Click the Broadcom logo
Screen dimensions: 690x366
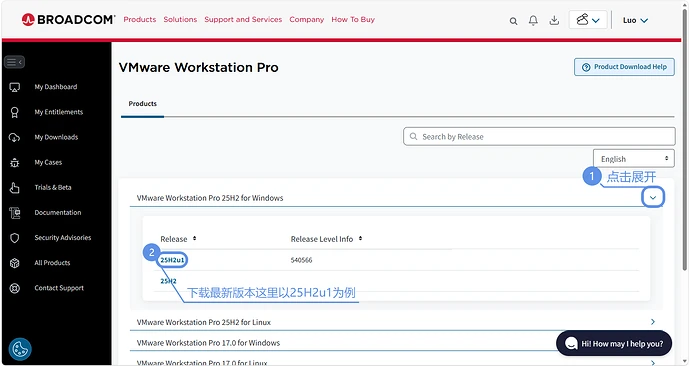(x=68, y=20)
